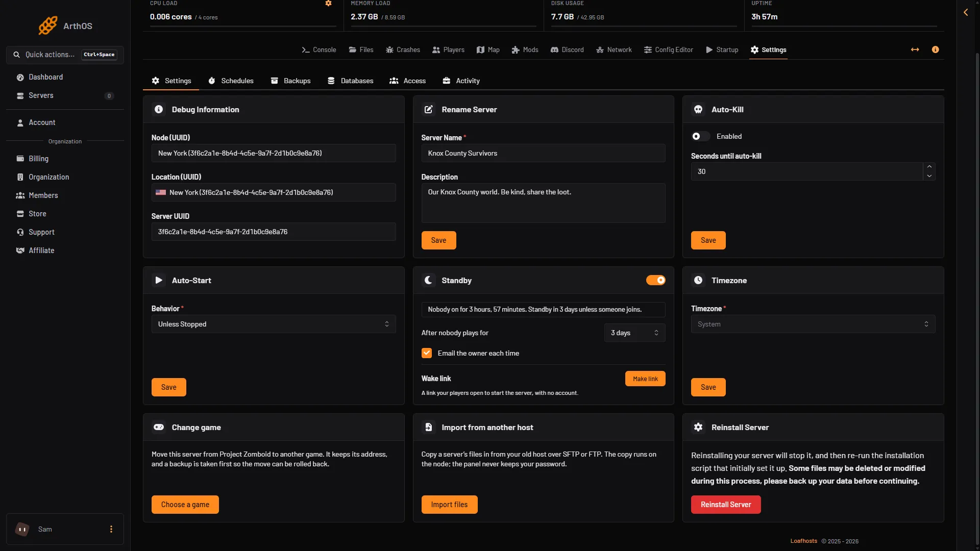Open Mods tab
This screenshot has width=980, height=551.
[525, 49]
